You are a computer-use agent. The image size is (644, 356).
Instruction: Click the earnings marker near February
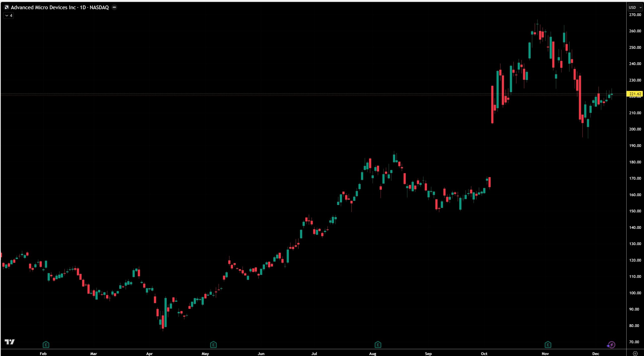click(x=46, y=344)
